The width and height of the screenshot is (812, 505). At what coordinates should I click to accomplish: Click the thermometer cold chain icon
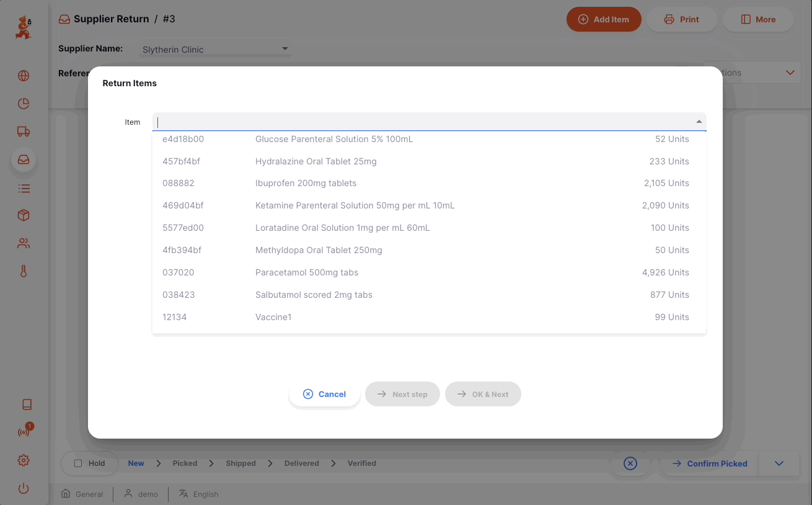coord(24,271)
